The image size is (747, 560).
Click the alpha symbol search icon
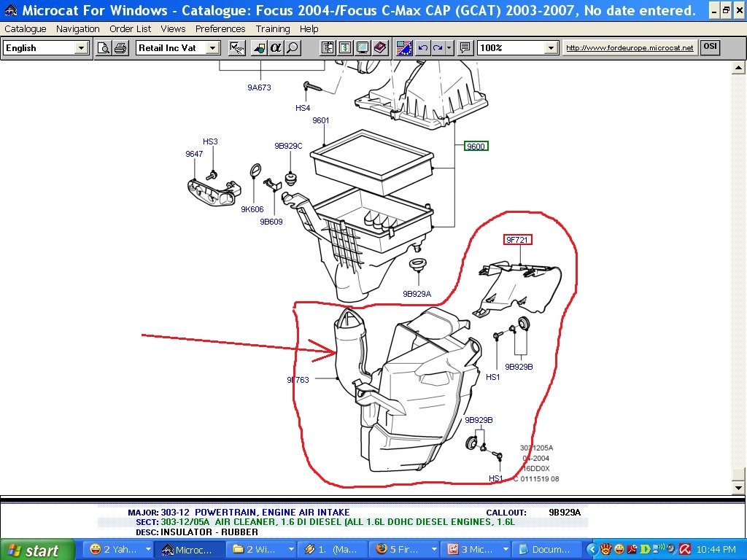point(276,48)
